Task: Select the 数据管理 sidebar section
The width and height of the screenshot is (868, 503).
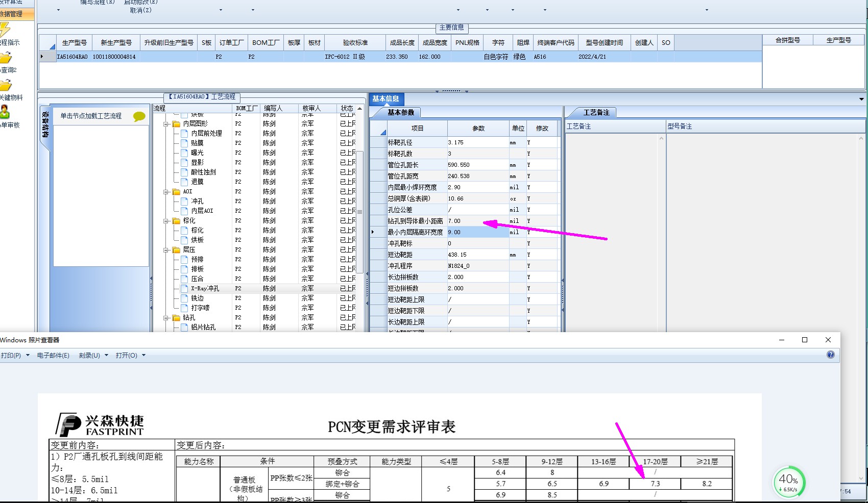Action: pyautogui.click(x=17, y=14)
